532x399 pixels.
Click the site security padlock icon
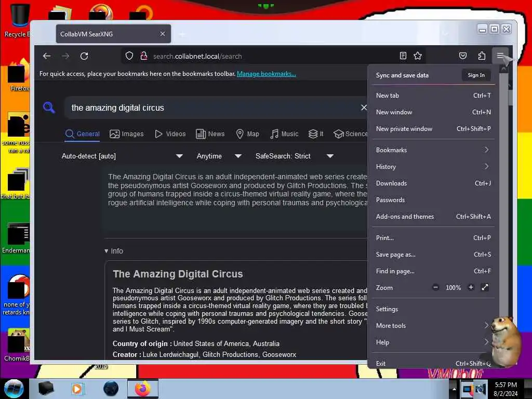(144, 56)
